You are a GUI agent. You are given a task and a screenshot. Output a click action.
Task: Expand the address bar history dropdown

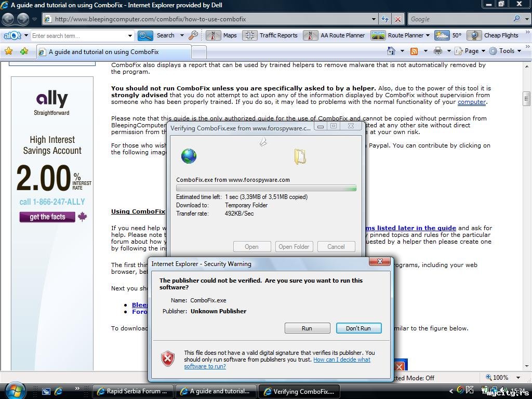(x=374, y=19)
